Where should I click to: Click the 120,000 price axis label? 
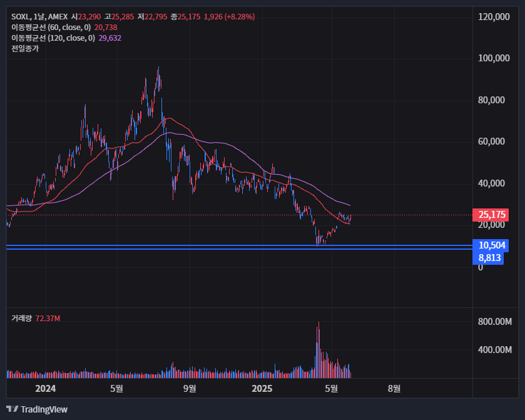click(494, 17)
